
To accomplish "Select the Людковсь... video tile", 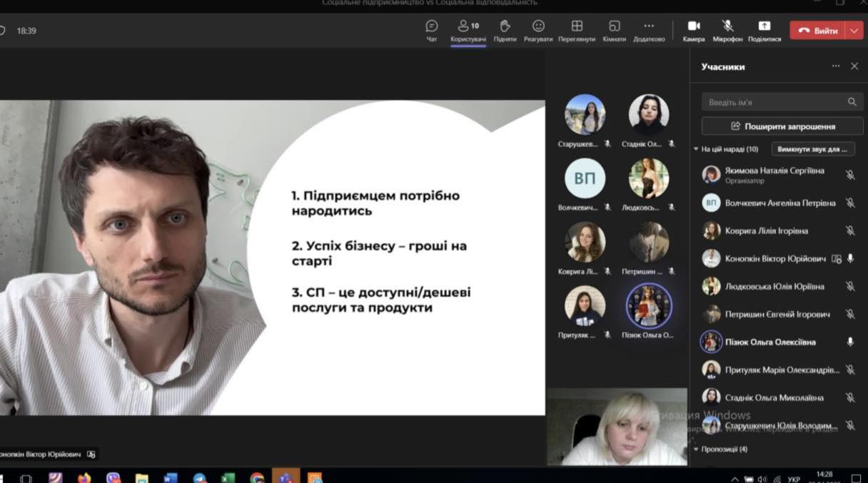I will (x=648, y=184).
